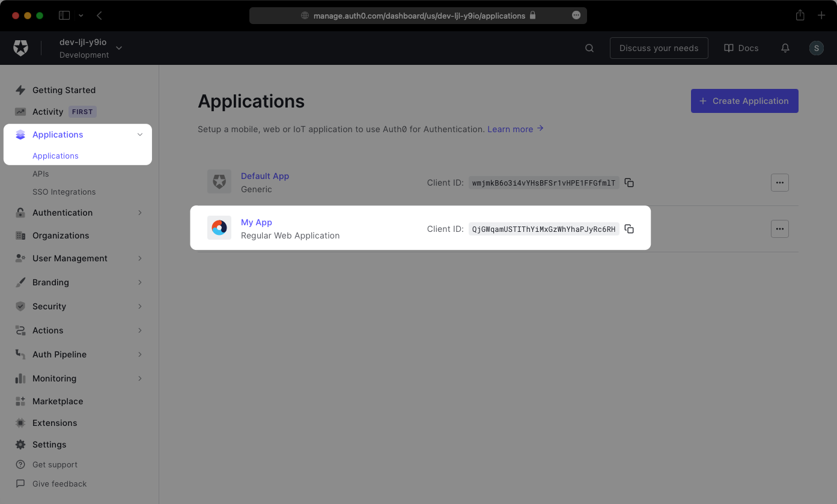Open the notifications bell
Viewport: 837px width, 504px height.
785,48
